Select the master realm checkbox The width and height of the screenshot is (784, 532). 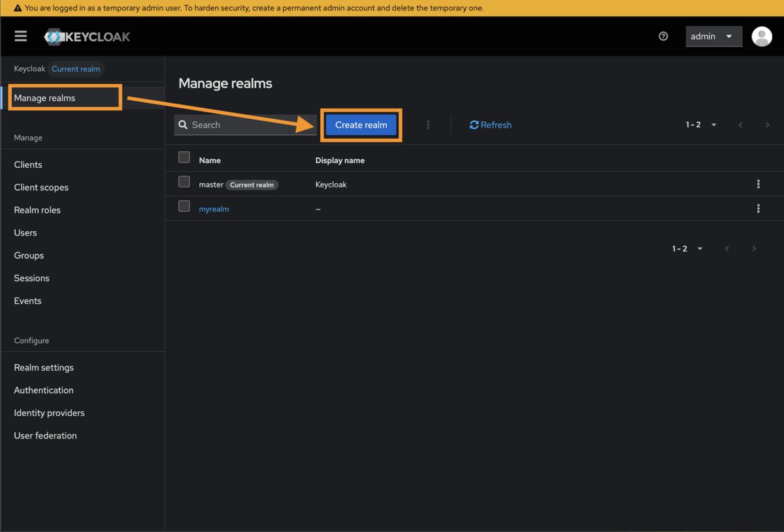click(x=184, y=182)
